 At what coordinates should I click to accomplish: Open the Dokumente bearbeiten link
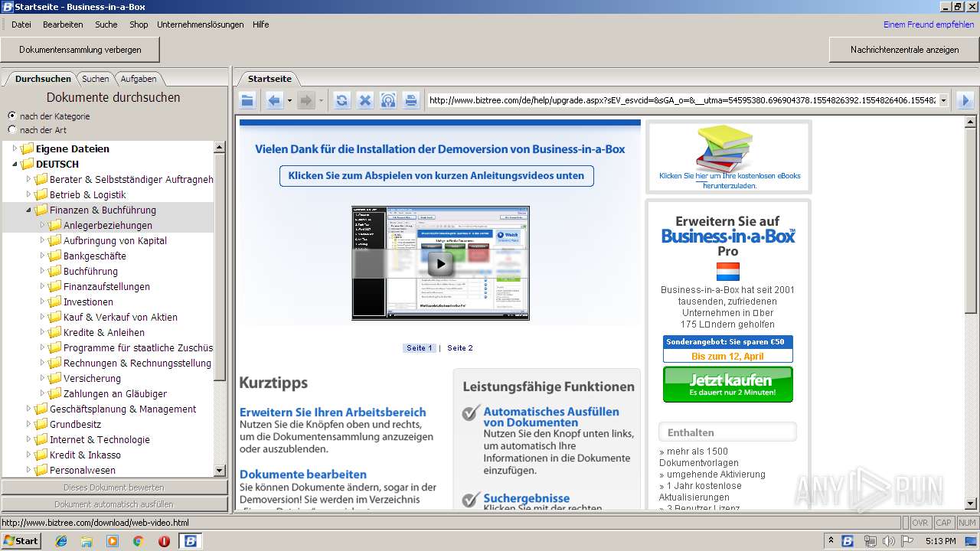[x=303, y=474]
